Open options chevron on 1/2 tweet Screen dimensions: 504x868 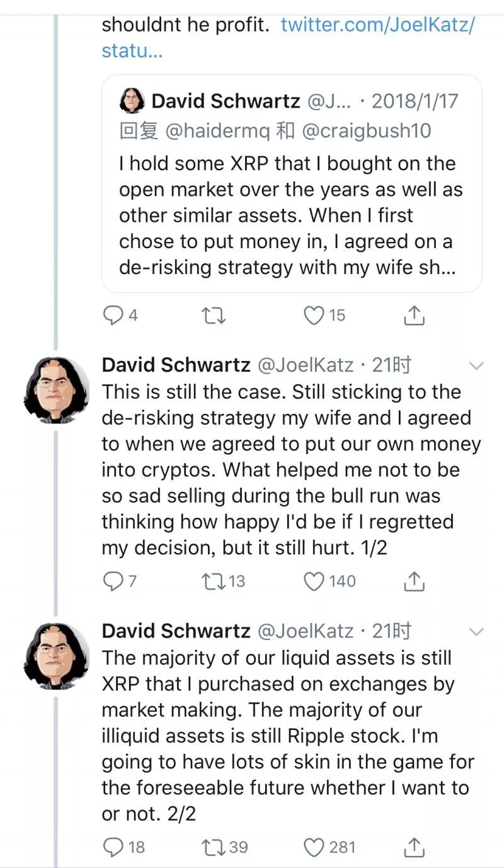477,365
